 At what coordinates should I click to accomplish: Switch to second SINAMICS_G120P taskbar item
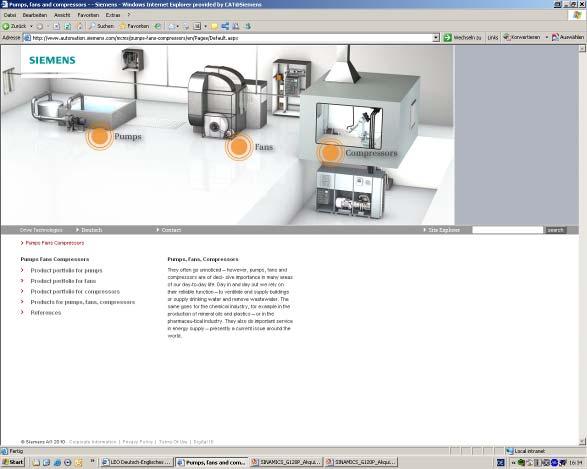point(361,462)
